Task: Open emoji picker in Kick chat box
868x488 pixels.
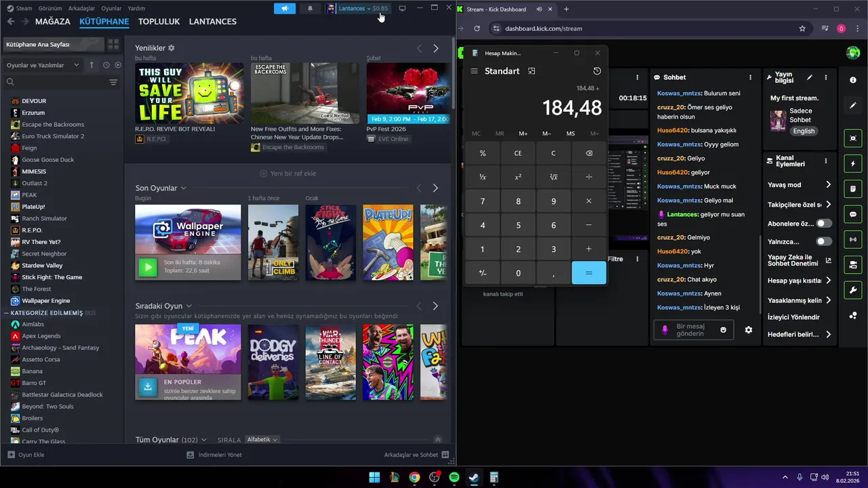Action: click(724, 330)
